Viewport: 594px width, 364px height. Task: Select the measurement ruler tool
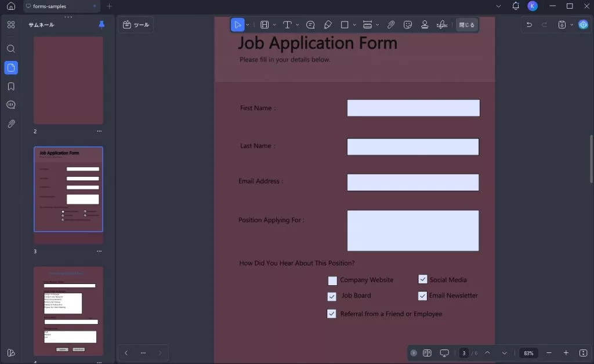367,25
